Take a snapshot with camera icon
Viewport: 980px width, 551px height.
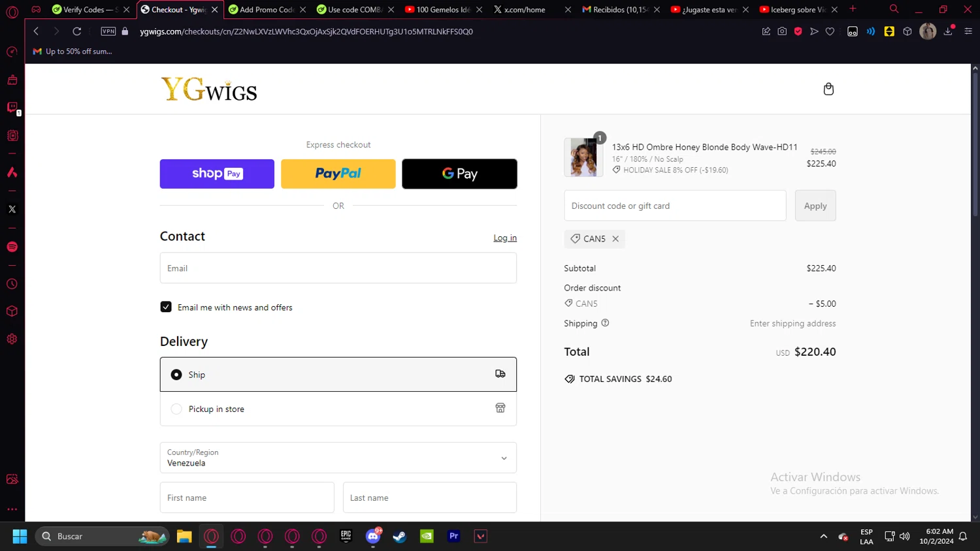point(782,31)
